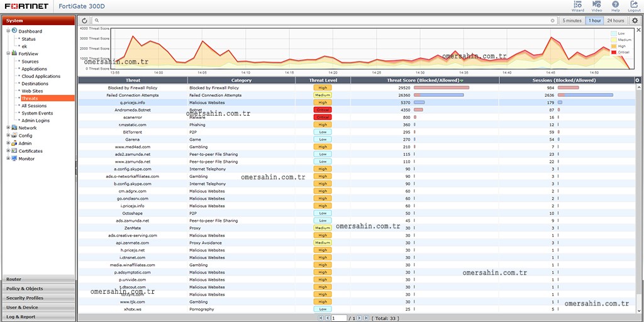
Task: Open the Router menu section
Action: pyautogui.click(x=38, y=279)
